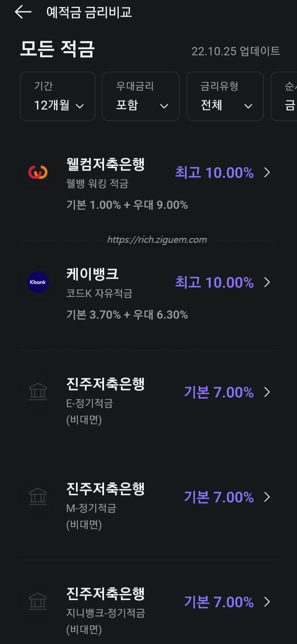Open 최고 10.00% rate for 웰컴저축은행
297x644 pixels.
(x=215, y=173)
